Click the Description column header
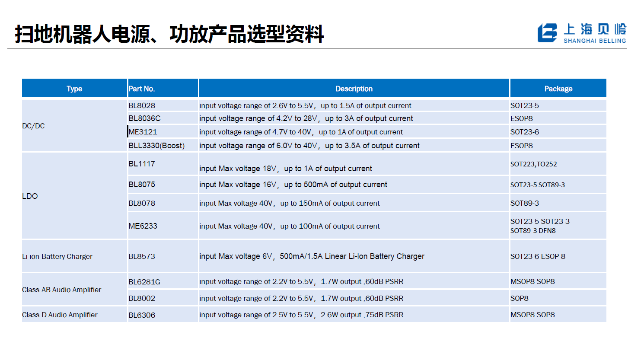 (x=354, y=89)
